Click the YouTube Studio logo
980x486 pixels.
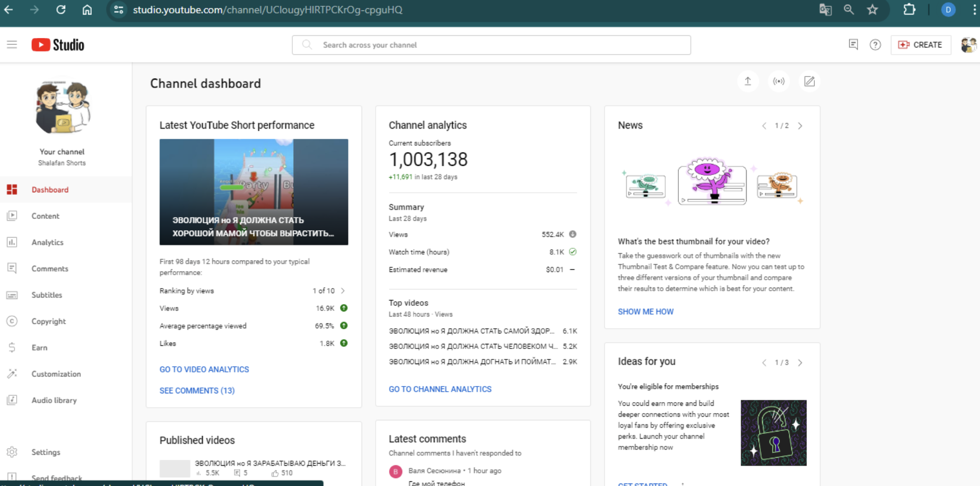[58, 45]
